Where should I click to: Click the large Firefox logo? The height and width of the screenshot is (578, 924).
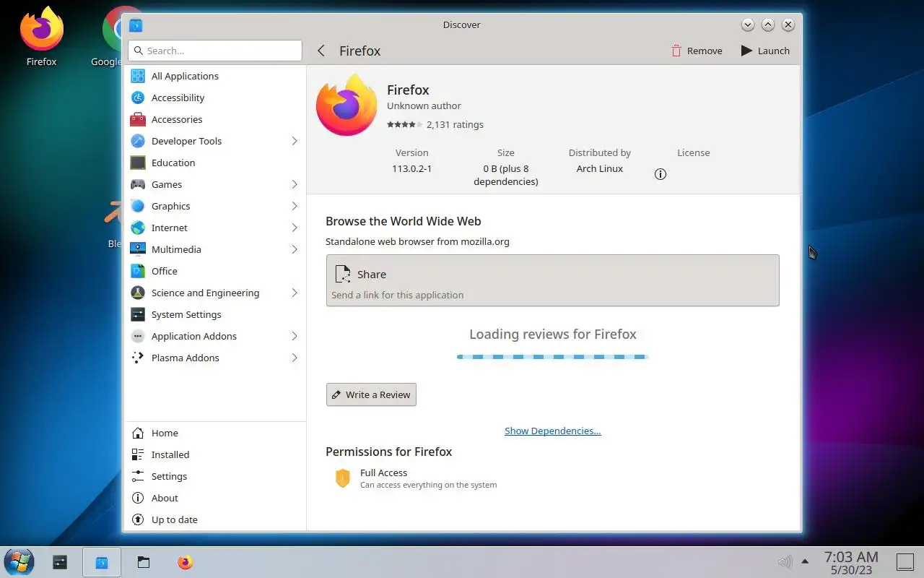[x=346, y=105]
